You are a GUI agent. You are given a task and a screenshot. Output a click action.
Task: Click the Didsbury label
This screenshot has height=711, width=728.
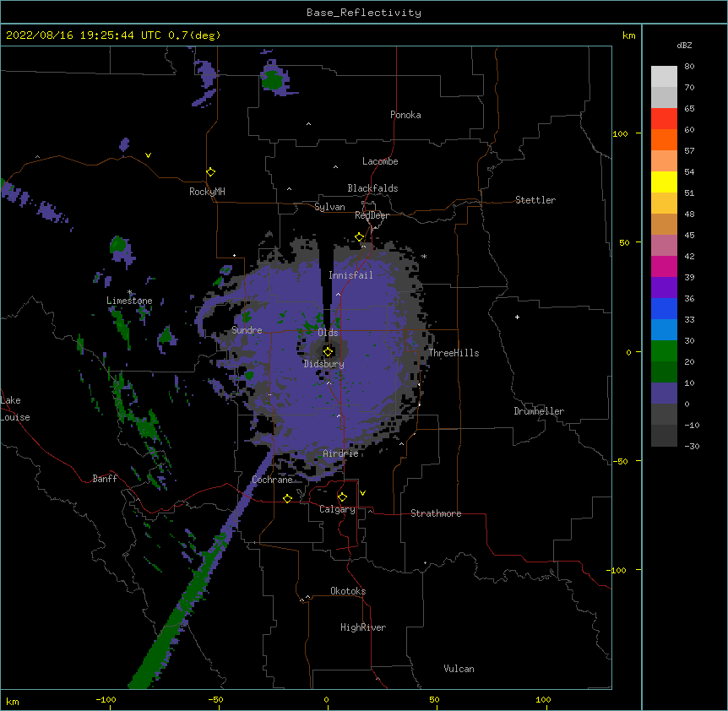point(323,364)
